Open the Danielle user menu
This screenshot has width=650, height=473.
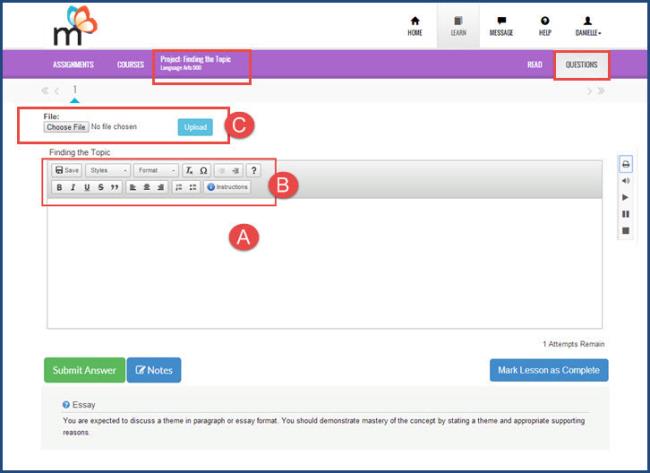point(588,25)
